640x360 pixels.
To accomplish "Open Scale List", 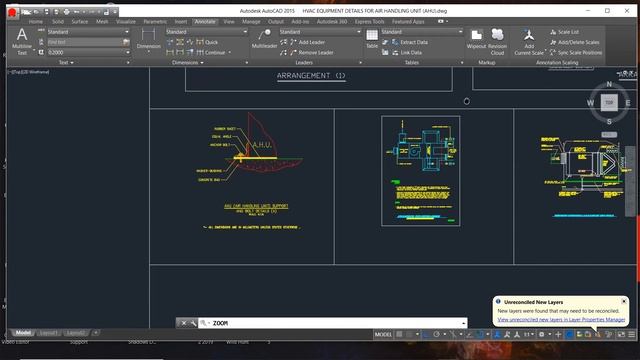I will coord(564,32).
